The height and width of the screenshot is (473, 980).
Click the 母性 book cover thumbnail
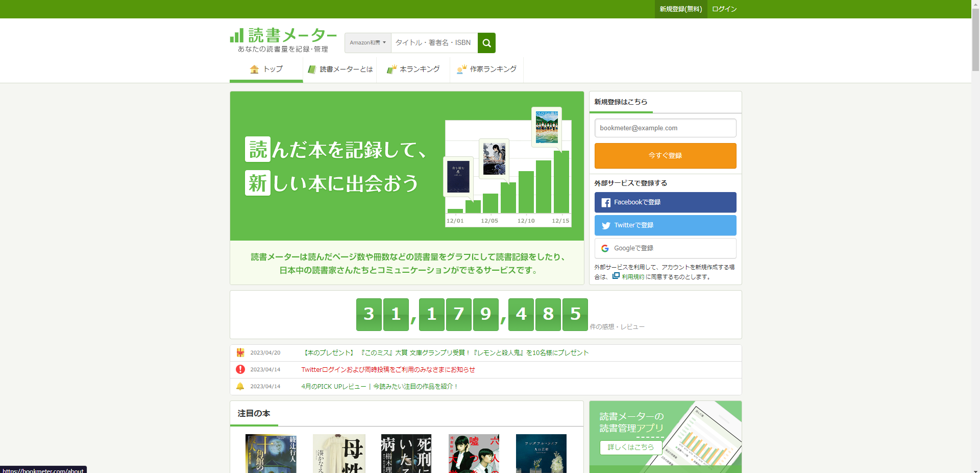[x=339, y=454]
